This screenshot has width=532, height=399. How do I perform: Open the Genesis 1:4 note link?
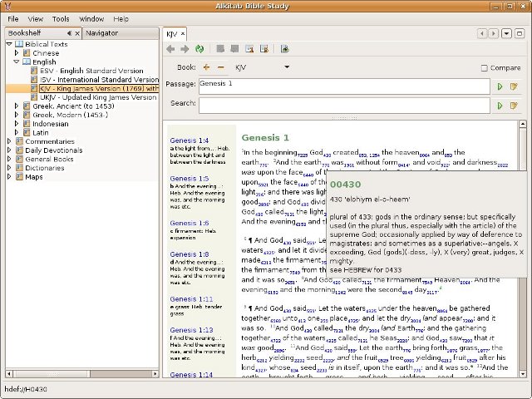coord(190,140)
